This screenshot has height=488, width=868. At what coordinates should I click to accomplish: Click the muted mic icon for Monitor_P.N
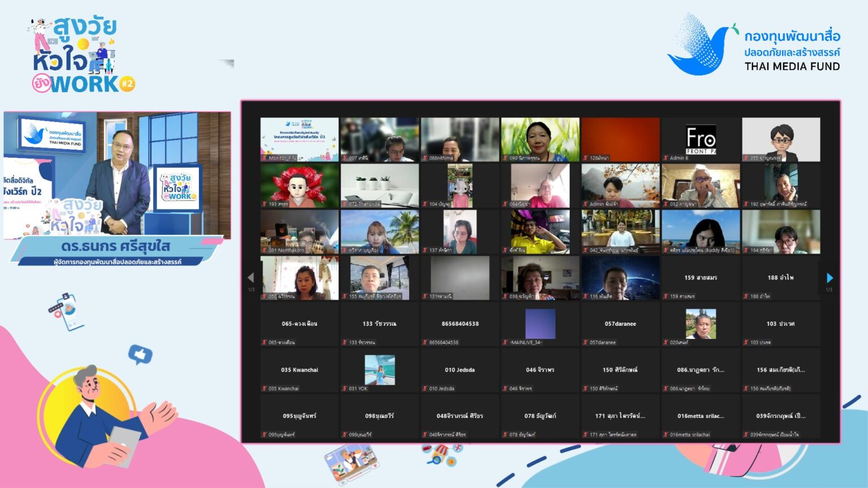[264, 158]
